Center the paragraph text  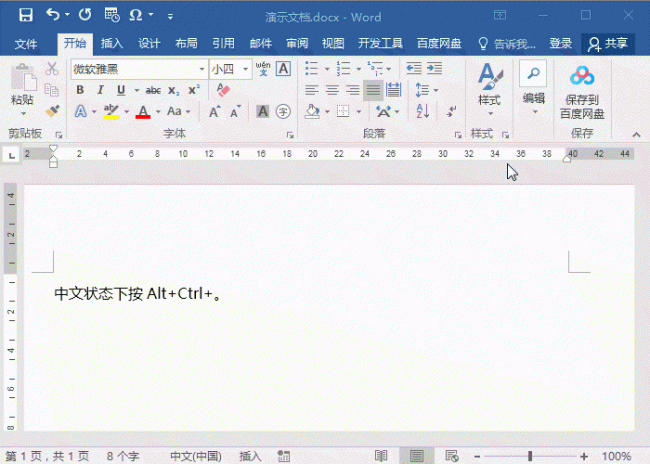pos(332,90)
